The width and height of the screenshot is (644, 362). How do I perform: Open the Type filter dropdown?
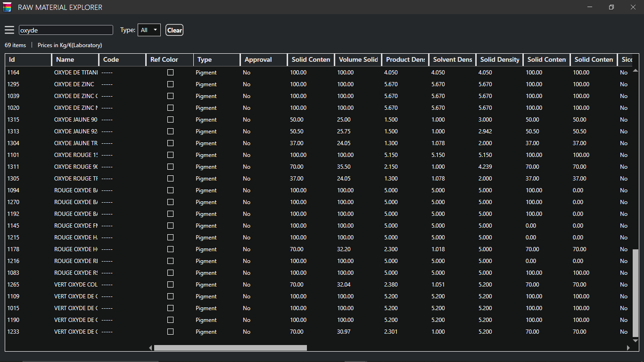[149, 30]
